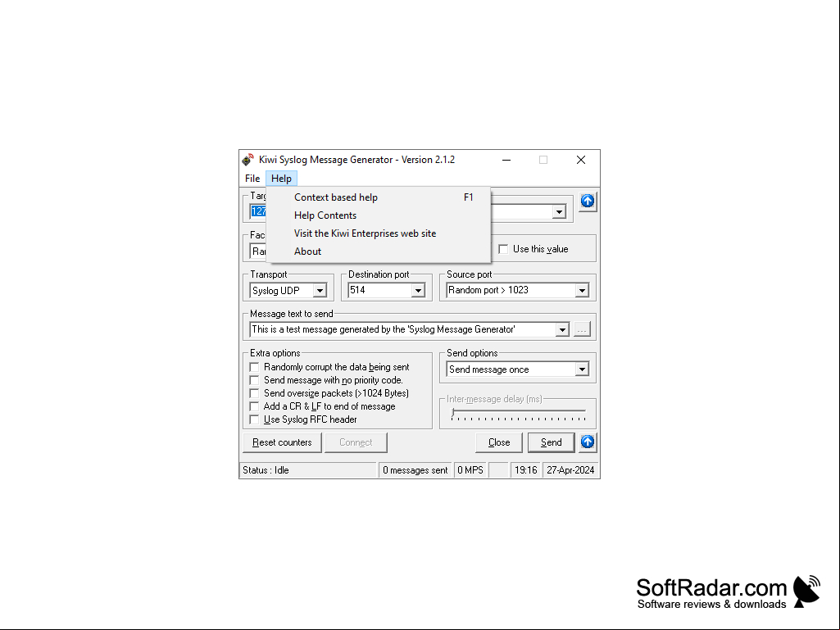Minimize the Kiwi Syslog Message Generator window
The height and width of the screenshot is (630, 840).
(506, 160)
